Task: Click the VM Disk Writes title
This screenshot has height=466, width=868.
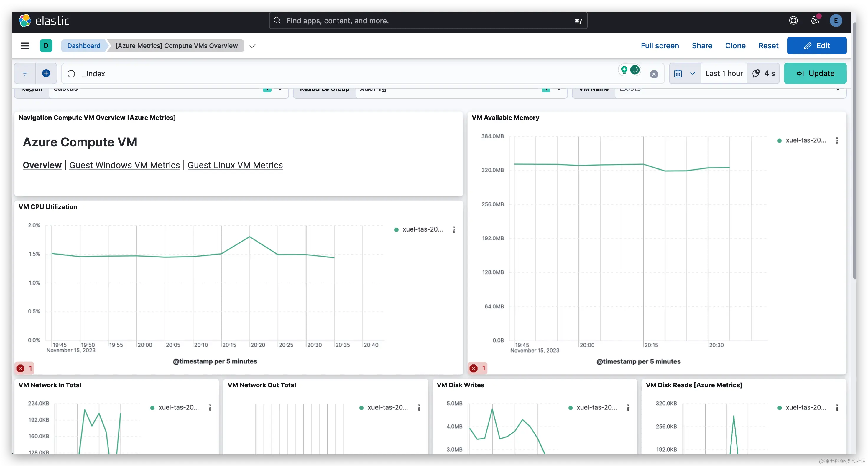Action: click(460, 385)
